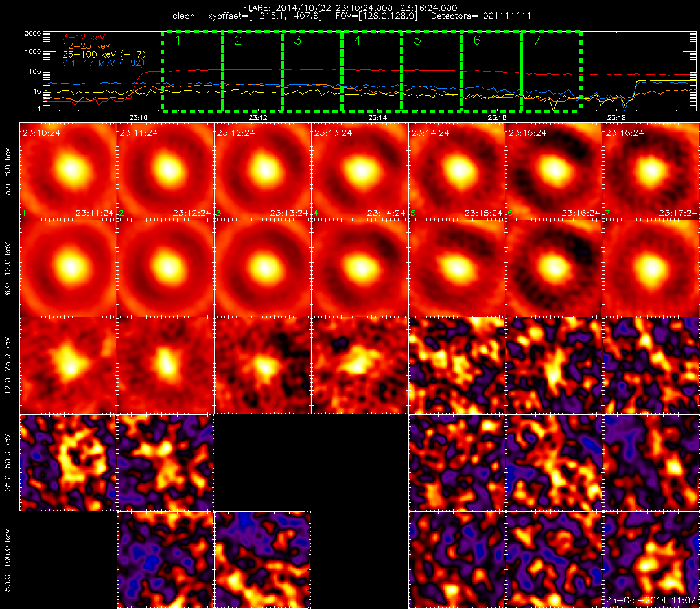
Task: Click the 10000 count-rate axis label
Action: [30, 34]
